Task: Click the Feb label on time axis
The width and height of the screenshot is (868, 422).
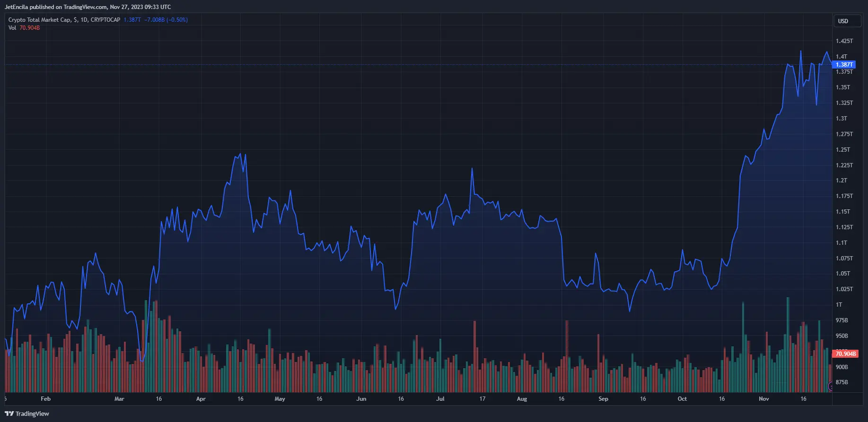Action: (x=45, y=399)
